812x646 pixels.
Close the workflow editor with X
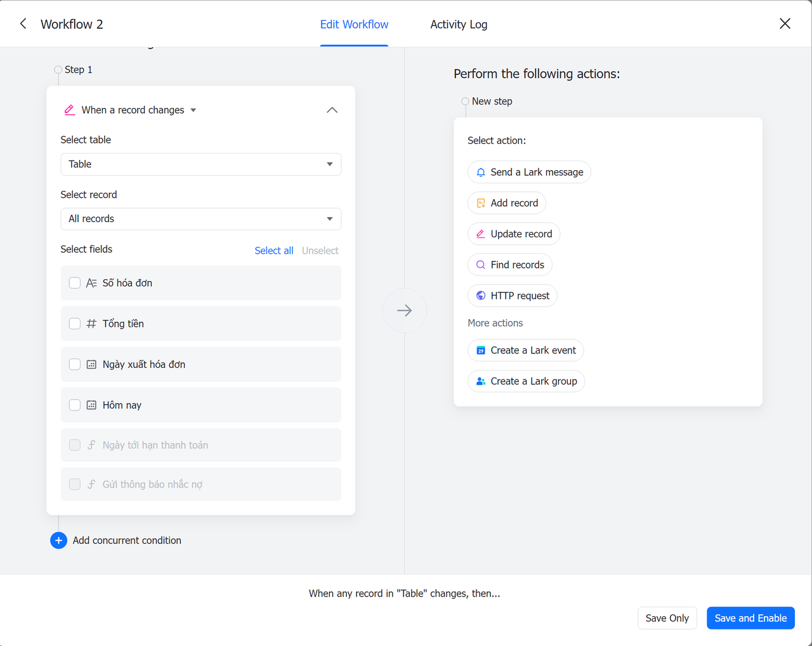click(785, 23)
